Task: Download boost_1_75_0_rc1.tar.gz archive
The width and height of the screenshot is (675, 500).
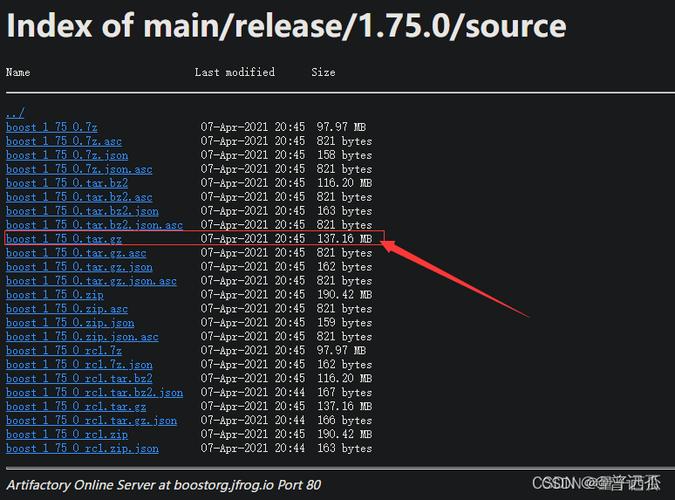Action: point(76,406)
